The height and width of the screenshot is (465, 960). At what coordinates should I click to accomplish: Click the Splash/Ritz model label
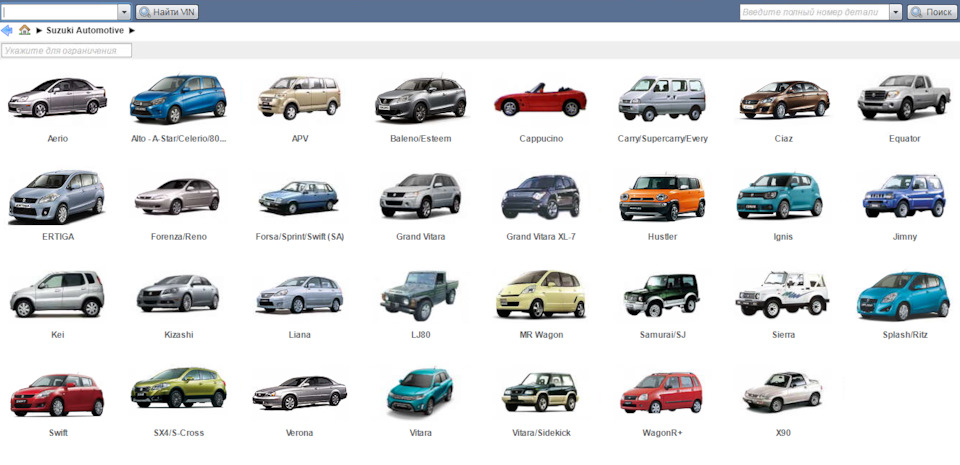point(905,335)
